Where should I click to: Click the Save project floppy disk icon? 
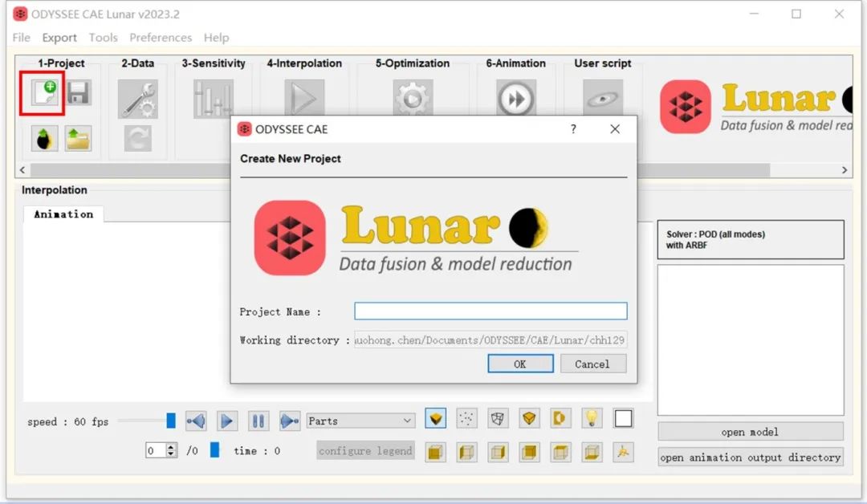pyautogui.click(x=78, y=93)
